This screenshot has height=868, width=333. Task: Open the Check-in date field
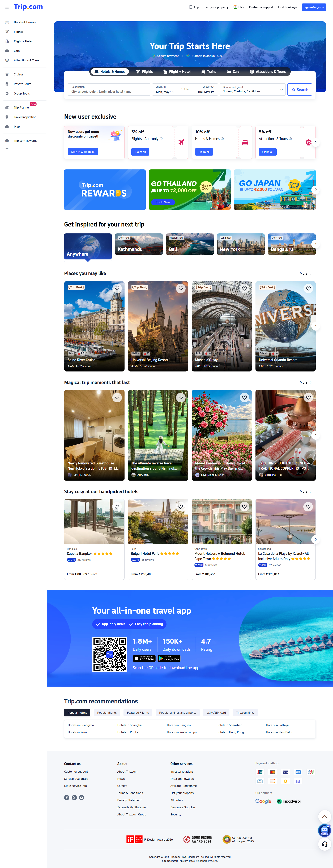(x=165, y=90)
